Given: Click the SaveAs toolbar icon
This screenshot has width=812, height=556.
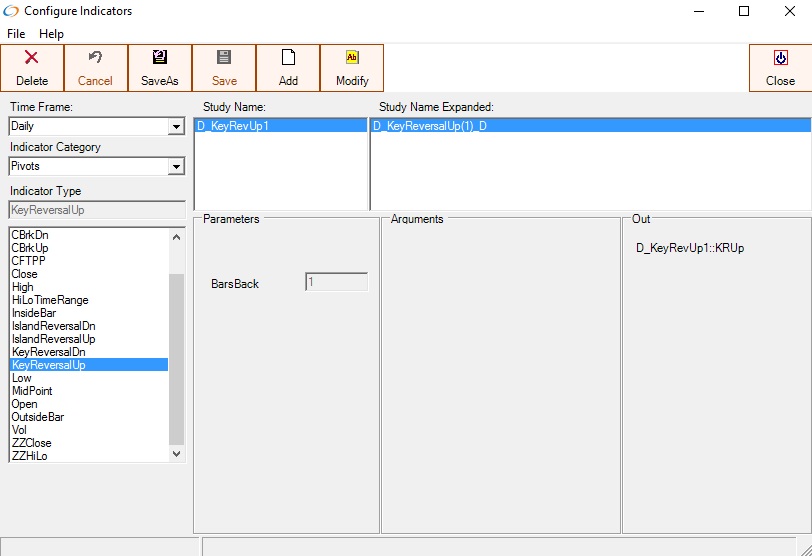Looking at the screenshot, I should pos(159,58).
